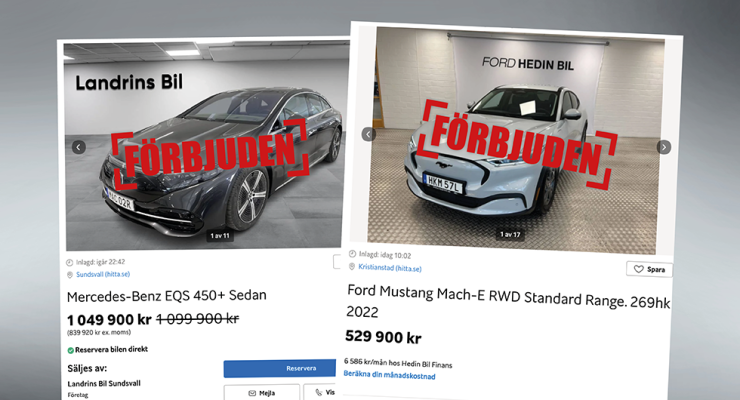Show previous photo of Ford Mustang Mach-E

point(369,134)
